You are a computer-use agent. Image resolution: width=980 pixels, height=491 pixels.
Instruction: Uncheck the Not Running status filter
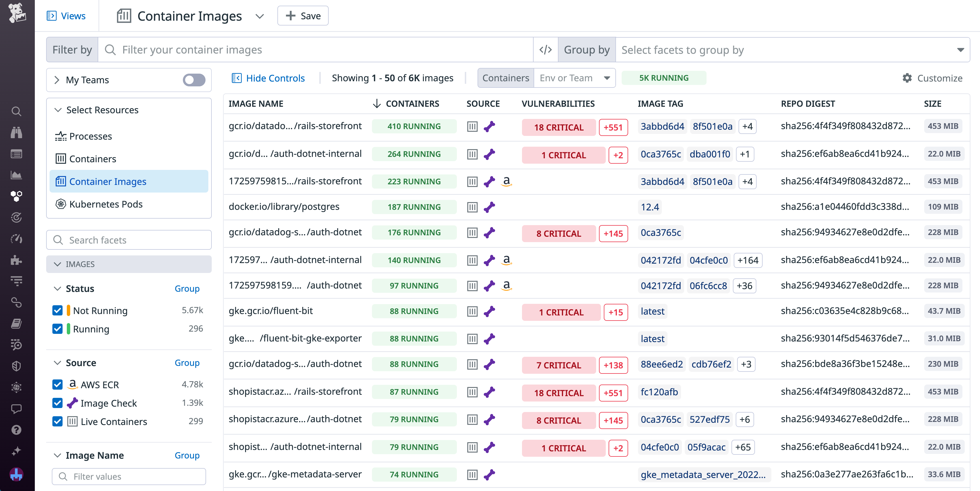(57, 310)
